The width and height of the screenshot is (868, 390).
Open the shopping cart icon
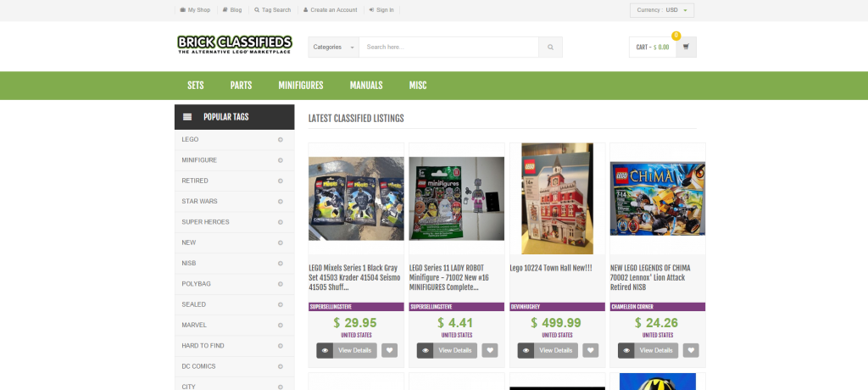[x=686, y=47]
